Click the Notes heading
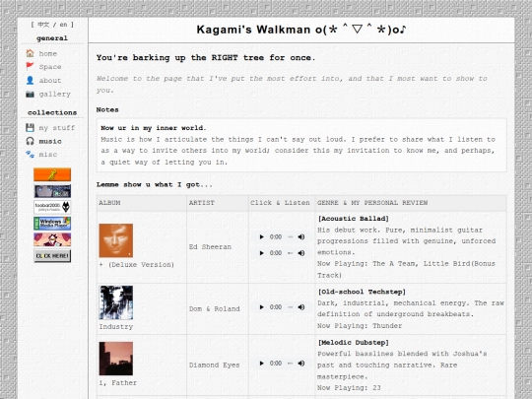 pyautogui.click(x=107, y=110)
